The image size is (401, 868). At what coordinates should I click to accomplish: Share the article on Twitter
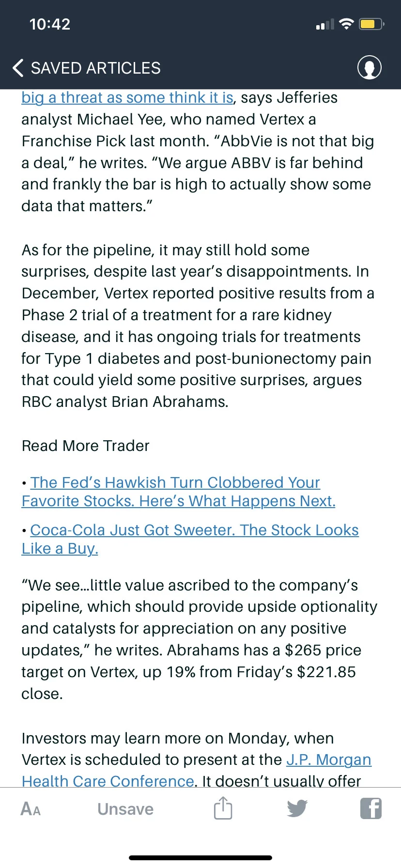297,808
